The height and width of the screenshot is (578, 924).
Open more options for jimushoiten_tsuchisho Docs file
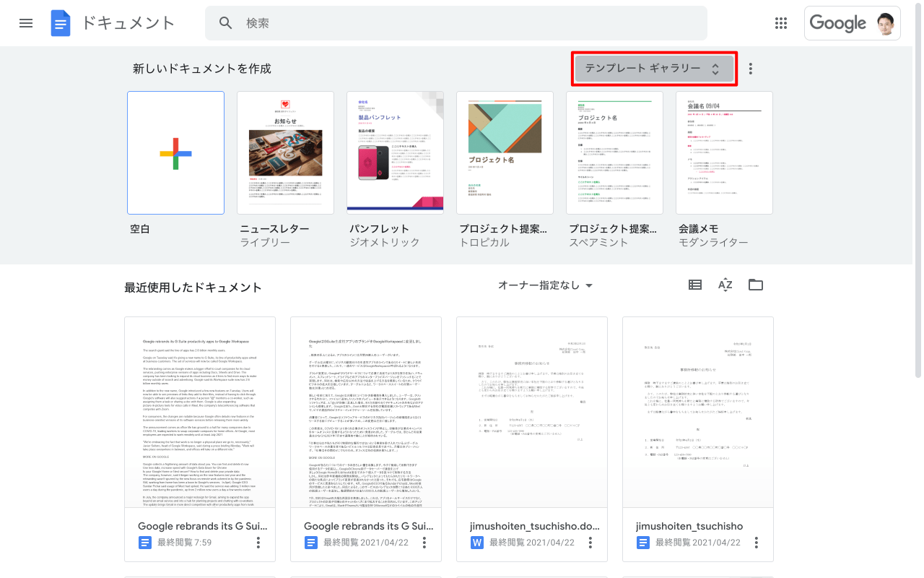click(757, 543)
